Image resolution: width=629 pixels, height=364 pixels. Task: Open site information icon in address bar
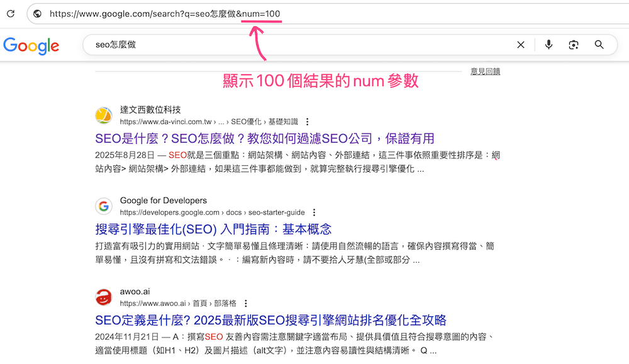[38, 13]
